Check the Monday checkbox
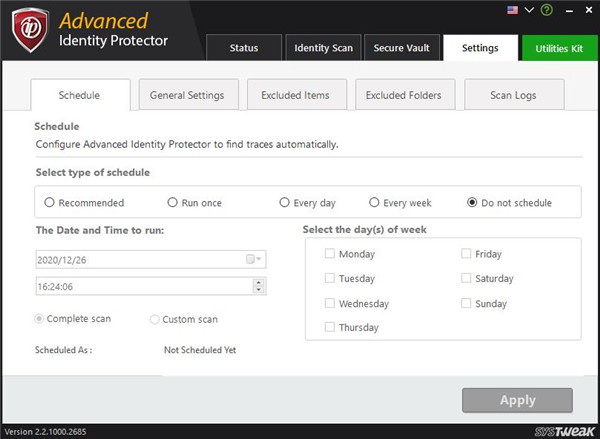The width and height of the screenshot is (600, 439). 329,253
